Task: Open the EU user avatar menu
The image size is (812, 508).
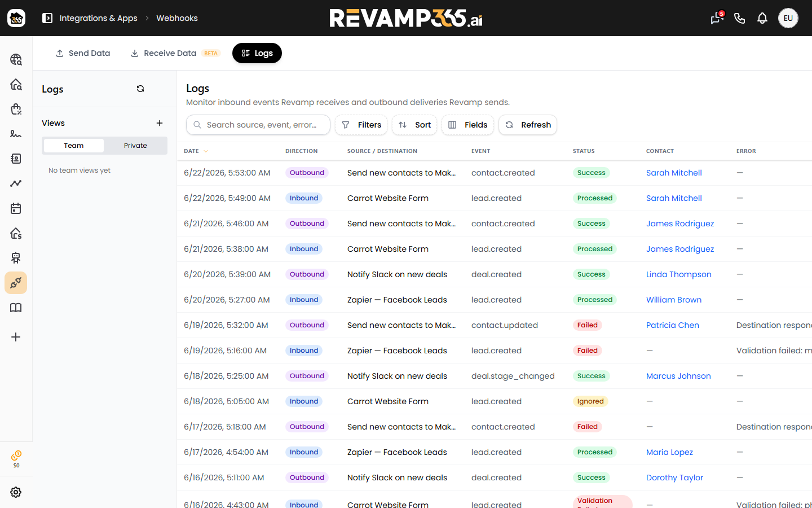Action: coord(788,18)
